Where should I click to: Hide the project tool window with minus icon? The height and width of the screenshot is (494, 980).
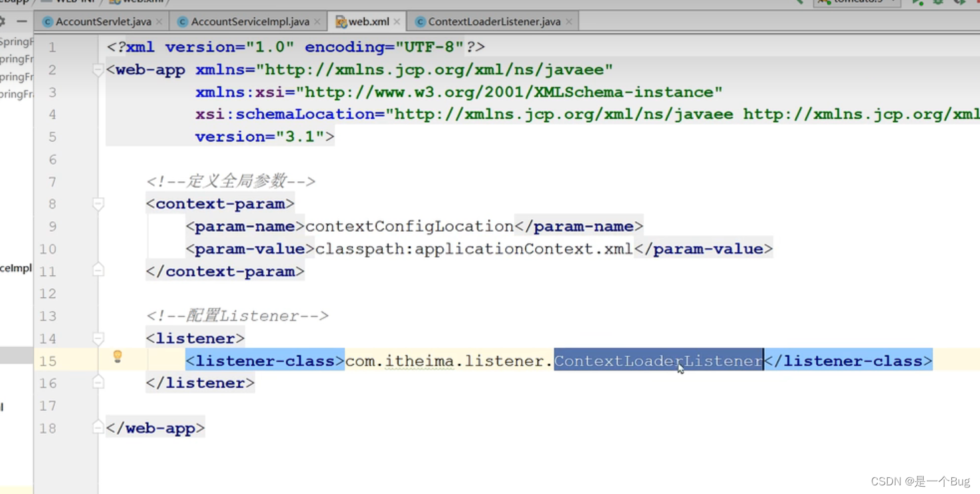click(x=22, y=22)
